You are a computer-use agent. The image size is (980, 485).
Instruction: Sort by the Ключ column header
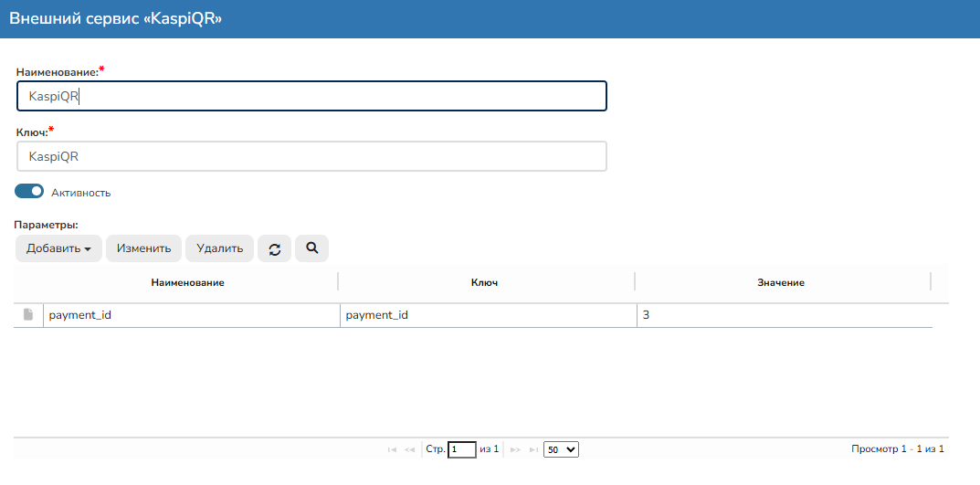click(485, 283)
